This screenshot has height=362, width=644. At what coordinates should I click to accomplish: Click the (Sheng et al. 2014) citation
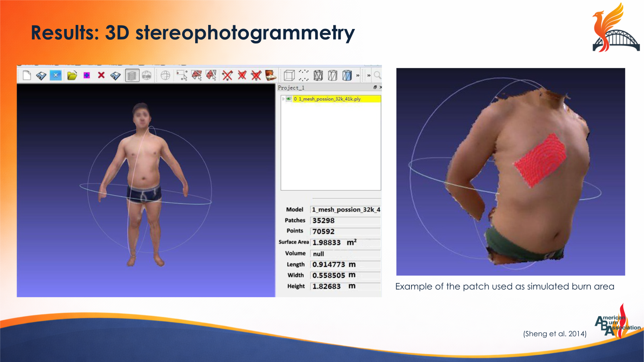(x=555, y=333)
